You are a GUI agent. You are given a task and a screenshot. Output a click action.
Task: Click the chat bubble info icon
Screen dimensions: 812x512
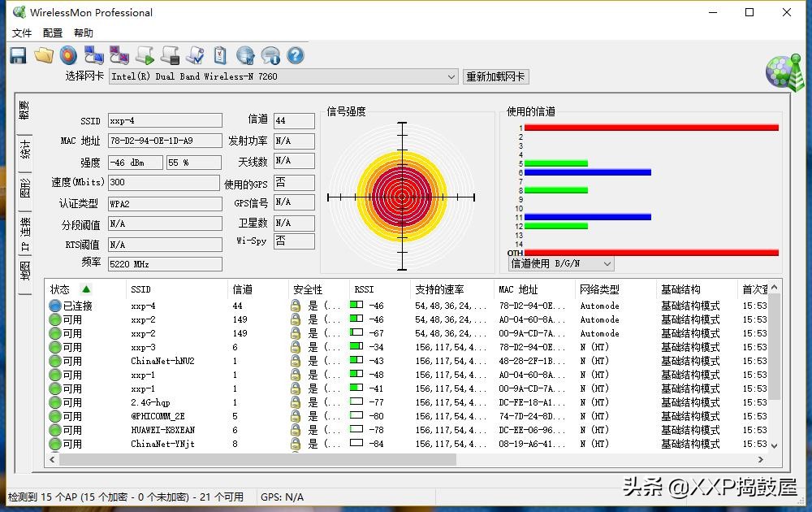pyautogui.click(x=270, y=54)
